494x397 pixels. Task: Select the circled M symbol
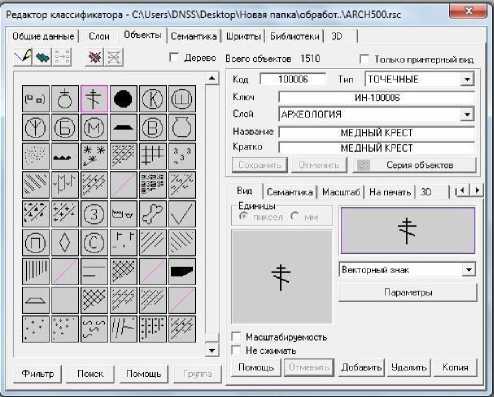pos(94,127)
